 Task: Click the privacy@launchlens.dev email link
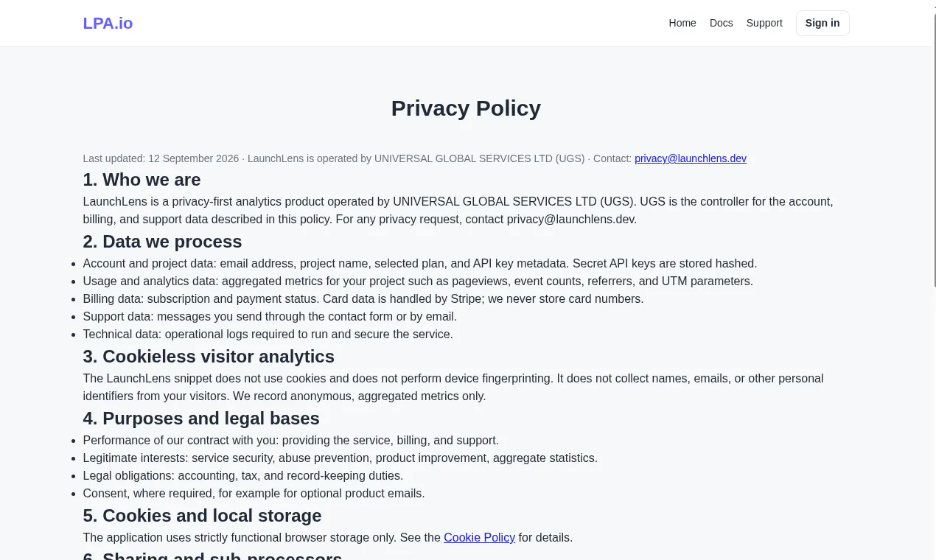691,158
